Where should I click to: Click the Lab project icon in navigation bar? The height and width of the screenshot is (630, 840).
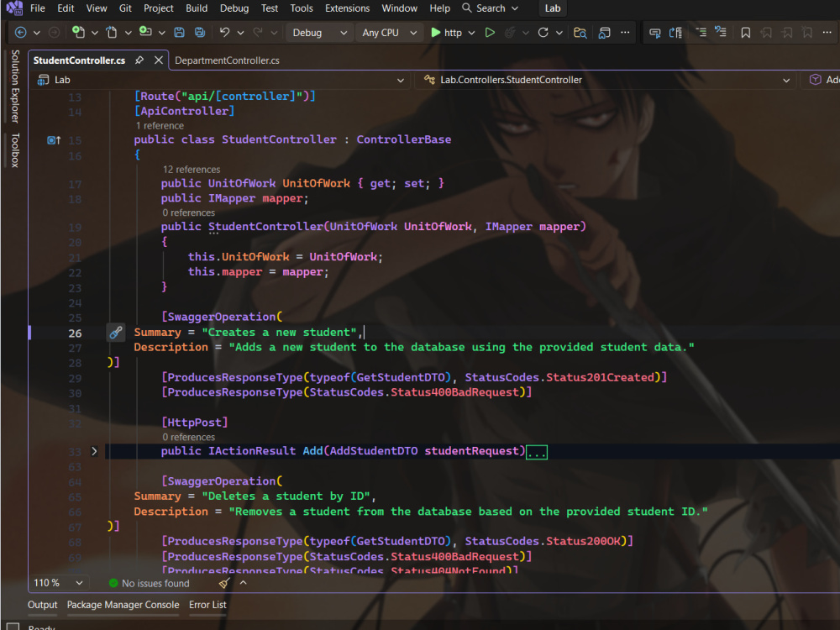(x=43, y=80)
